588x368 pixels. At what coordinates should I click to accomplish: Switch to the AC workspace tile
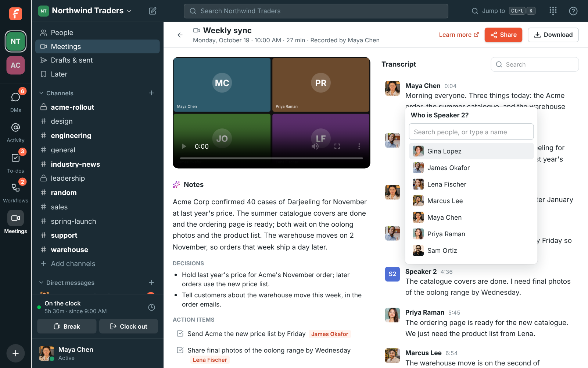[x=15, y=66]
